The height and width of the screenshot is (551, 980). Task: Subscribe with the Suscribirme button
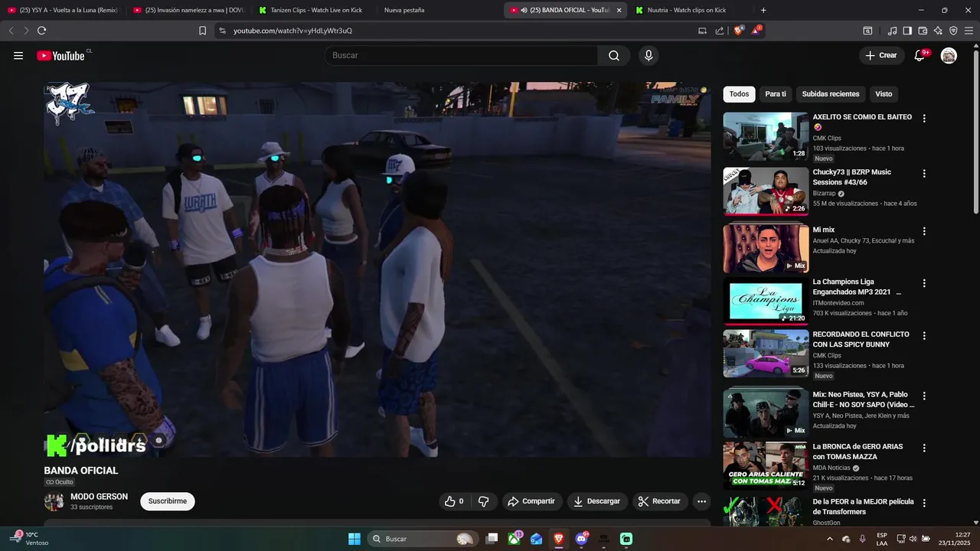[167, 501]
